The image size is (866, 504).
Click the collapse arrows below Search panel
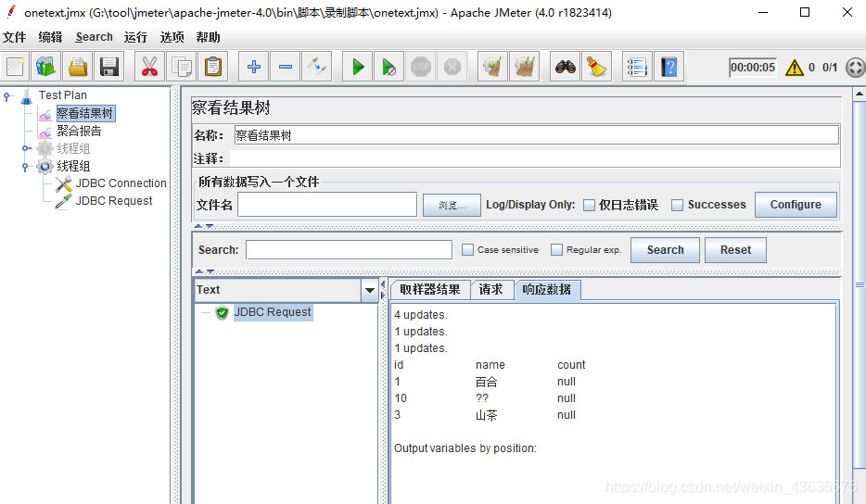pyautogui.click(x=204, y=271)
